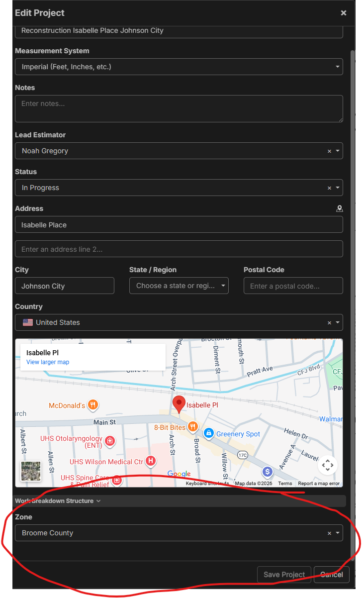Click the View larger map link
The image size is (364, 598).
coord(48,362)
